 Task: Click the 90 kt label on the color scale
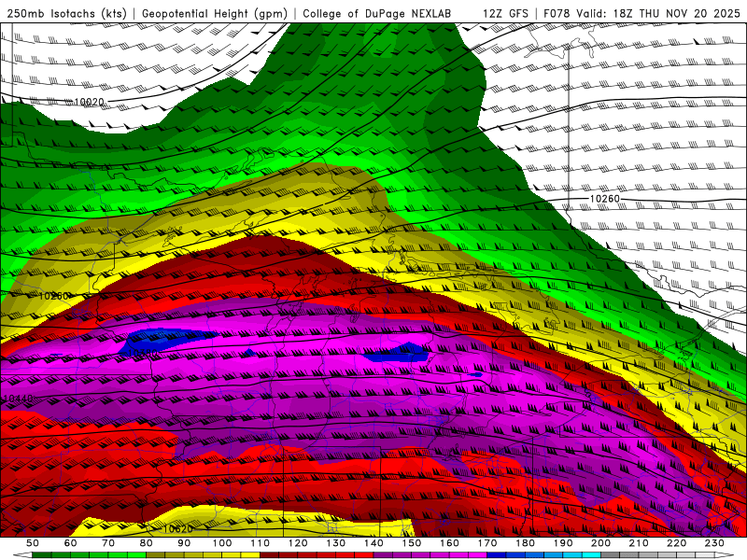[184, 543]
